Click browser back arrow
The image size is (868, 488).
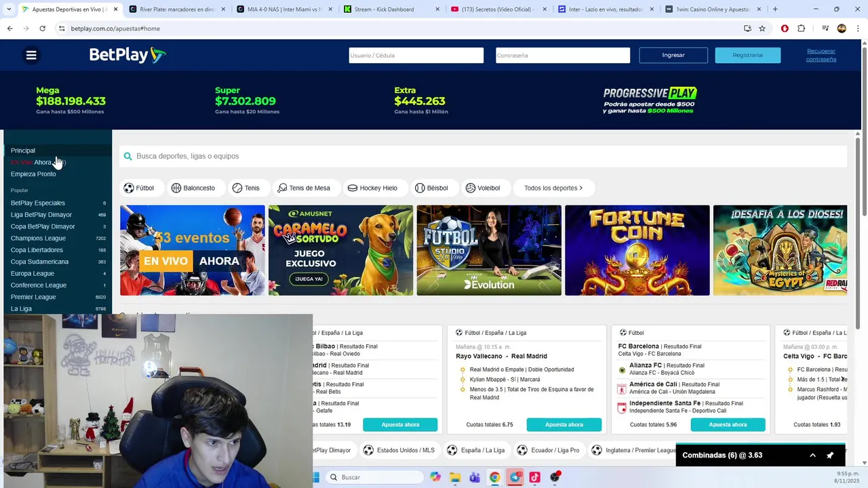(x=9, y=28)
